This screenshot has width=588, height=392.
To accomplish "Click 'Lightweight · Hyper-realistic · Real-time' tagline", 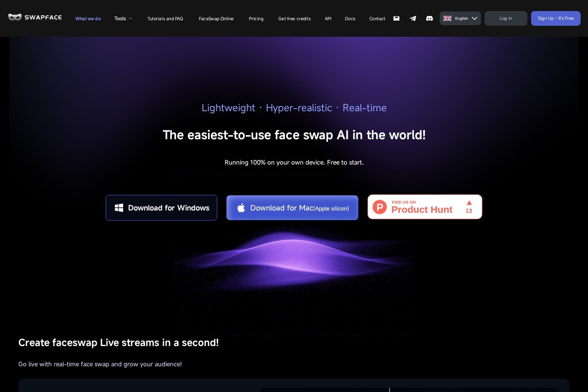I will point(294,108).
